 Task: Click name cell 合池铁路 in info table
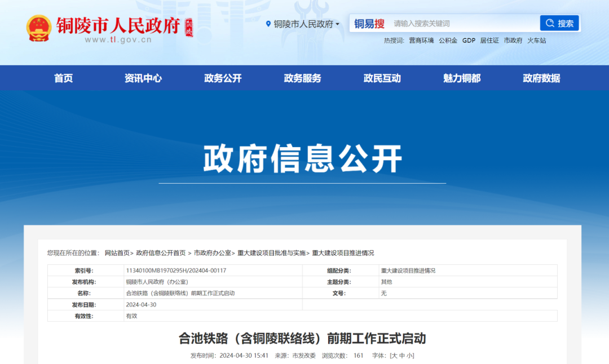coord(180,293)
